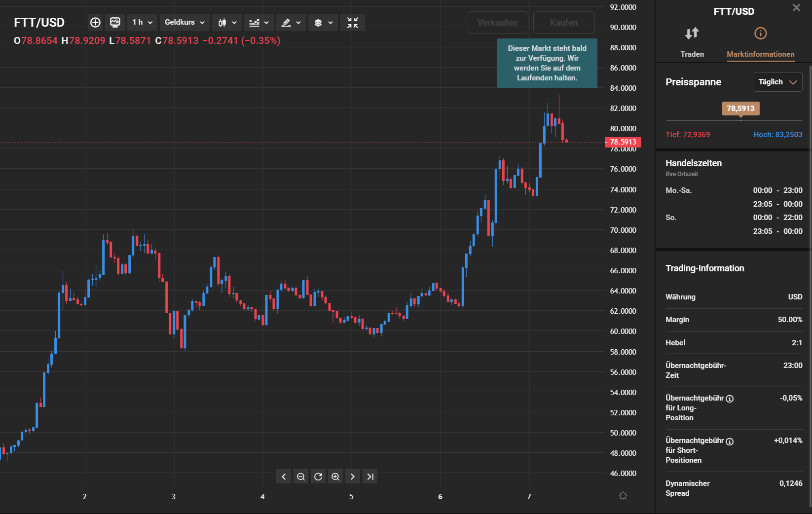Click the Margin 50.00% value
Screen dimensions: 812x514
pos(790,320)
